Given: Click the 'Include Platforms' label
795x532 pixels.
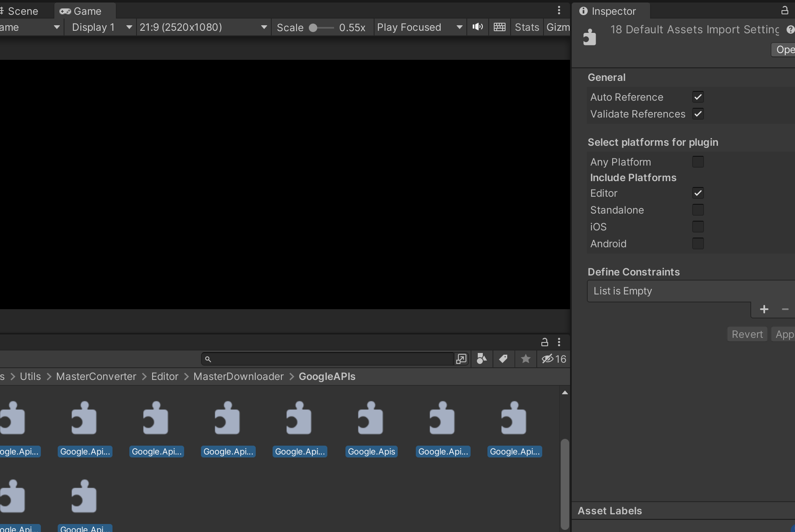Looking at the screenshot, I should pos(633,178).
